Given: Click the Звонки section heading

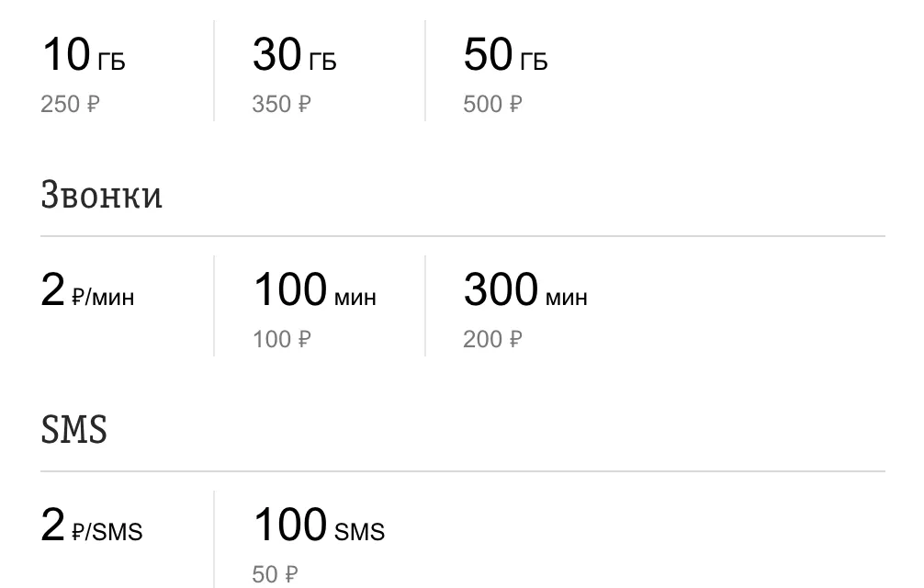Looking at the screenshot, I should click(102, 196).
